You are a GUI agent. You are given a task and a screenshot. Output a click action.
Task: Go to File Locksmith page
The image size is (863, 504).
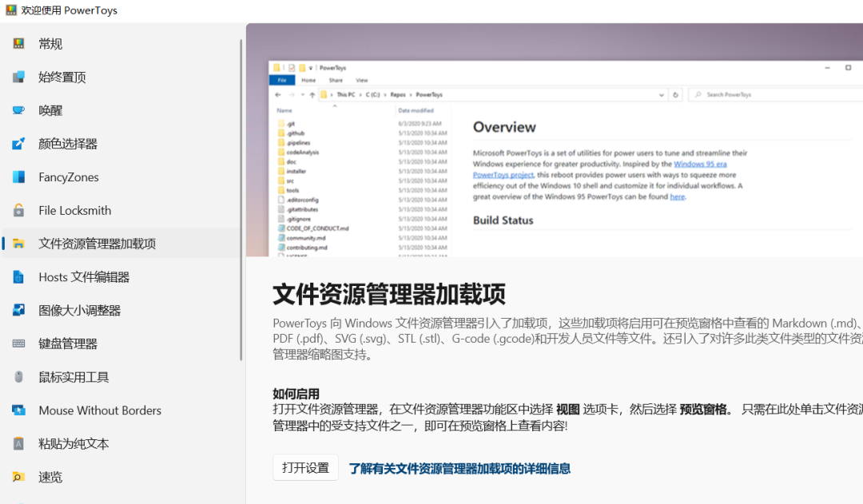(121, 210)
